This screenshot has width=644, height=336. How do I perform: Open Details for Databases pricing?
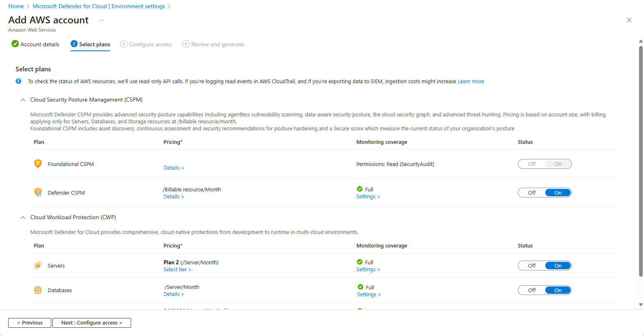174,294
